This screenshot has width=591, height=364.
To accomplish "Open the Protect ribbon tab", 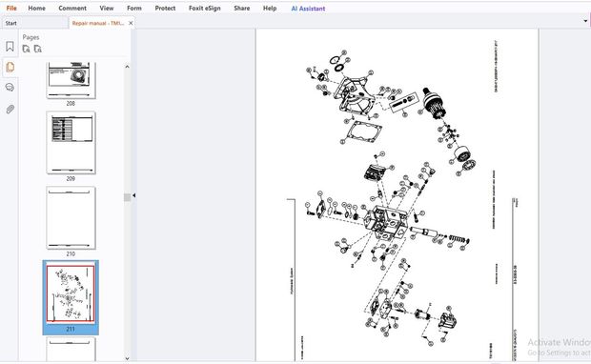I will (165, 8).
